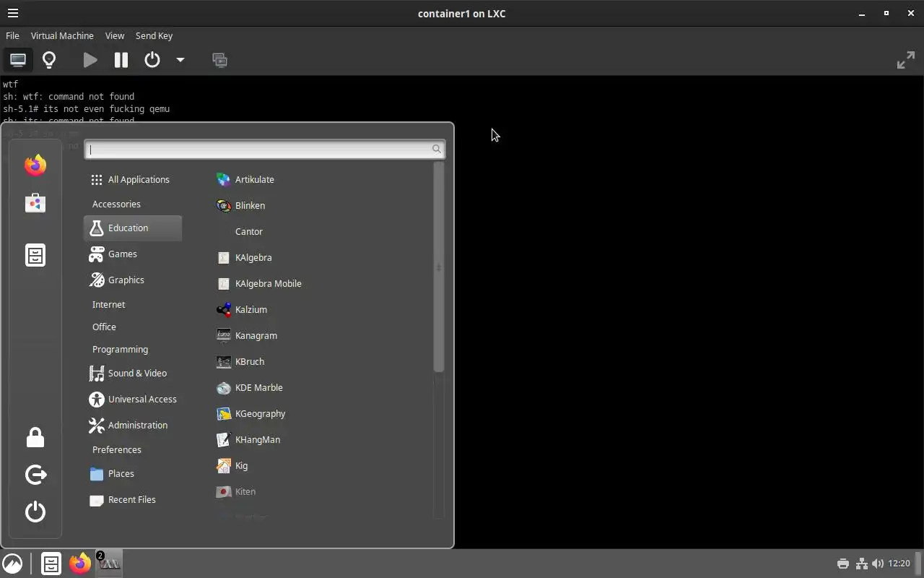This screenshot has width=924, height=578.
Task: Launch Firefox from menu favorites sidebar
Action: [x=35, y=165]
